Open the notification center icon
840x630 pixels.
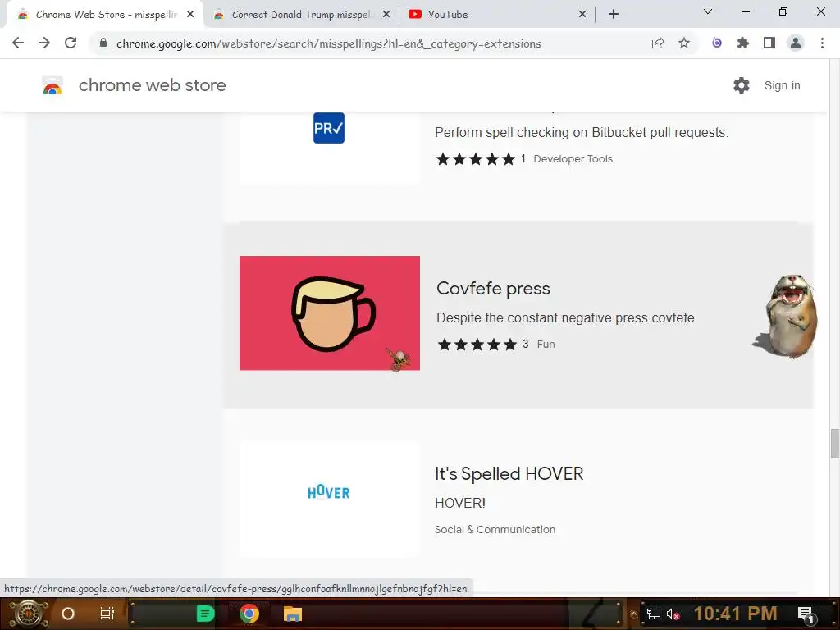point(806,614)
